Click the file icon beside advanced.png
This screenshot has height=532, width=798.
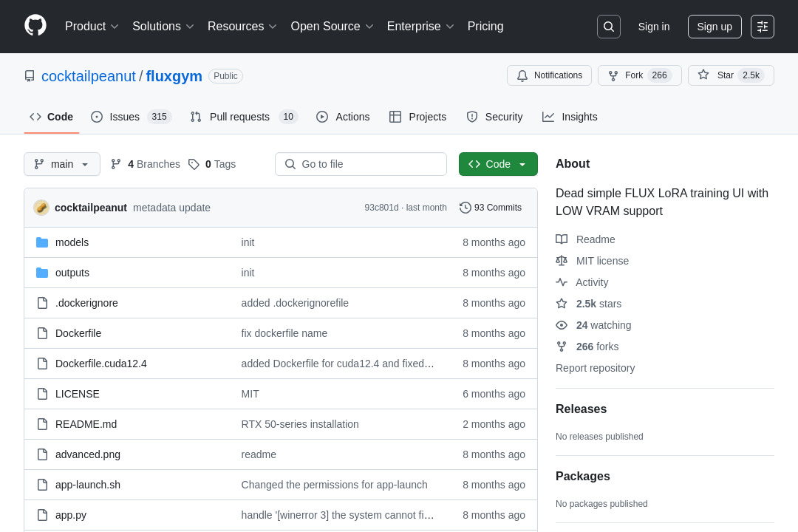pyautogui.click(x=43, y=454)
